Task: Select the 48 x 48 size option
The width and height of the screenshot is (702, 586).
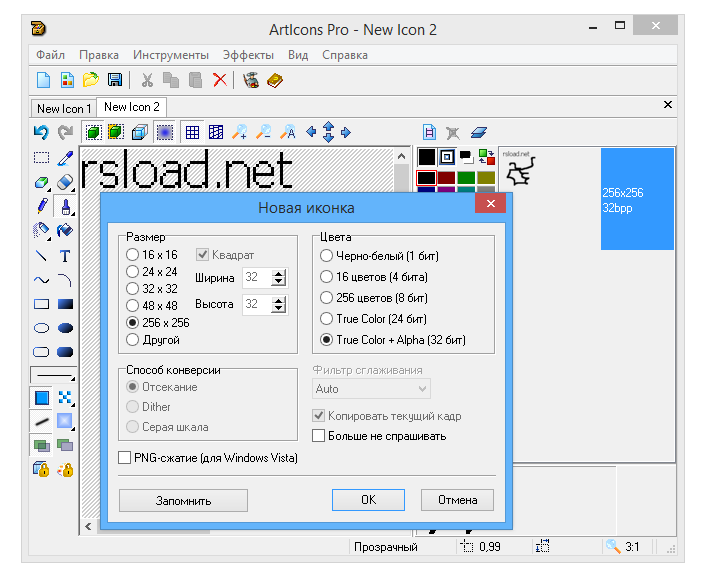Action: (x=152, y=306)
